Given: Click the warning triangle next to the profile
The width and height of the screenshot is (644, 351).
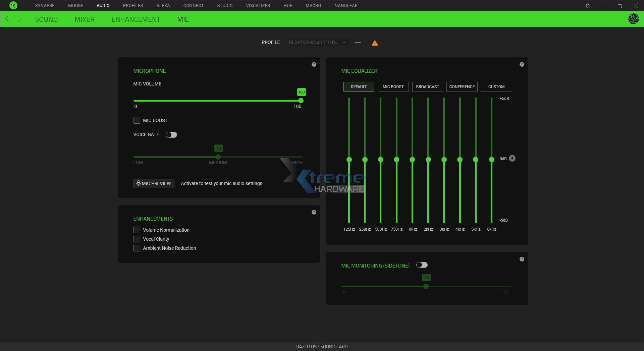Looking at the screenshot, I should coord(375,43).
